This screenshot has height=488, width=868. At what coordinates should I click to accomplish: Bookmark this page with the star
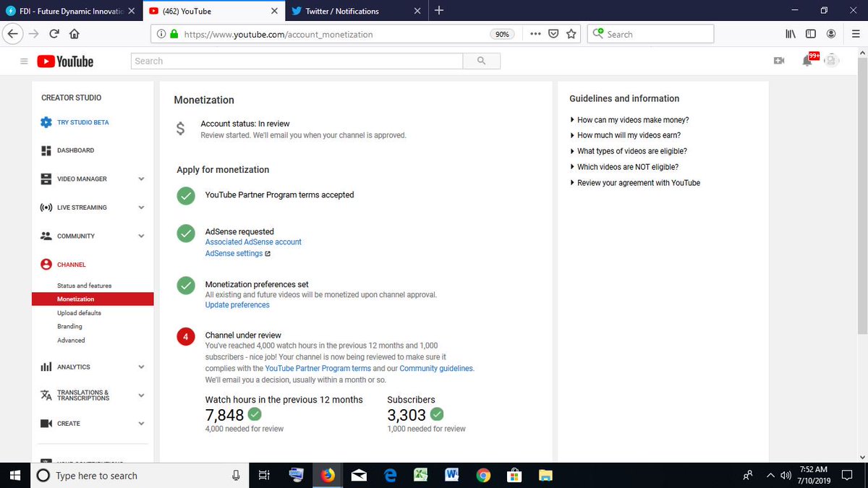pyautogui.click(x=571, y=34)
